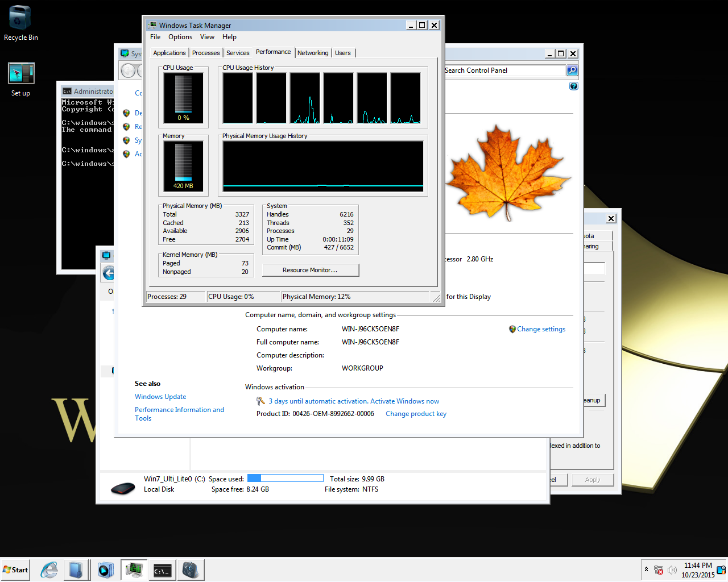Open the Help menu in Task Manager

click(229, 37)
